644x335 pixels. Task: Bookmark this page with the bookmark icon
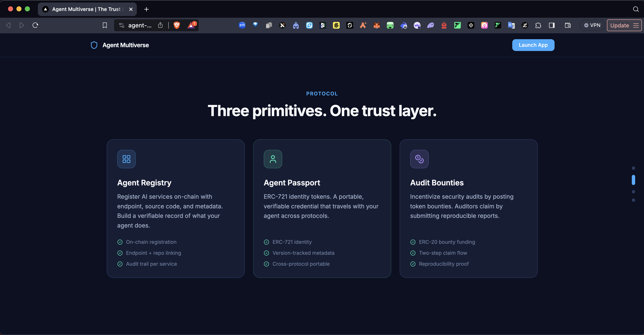(105, 25)
